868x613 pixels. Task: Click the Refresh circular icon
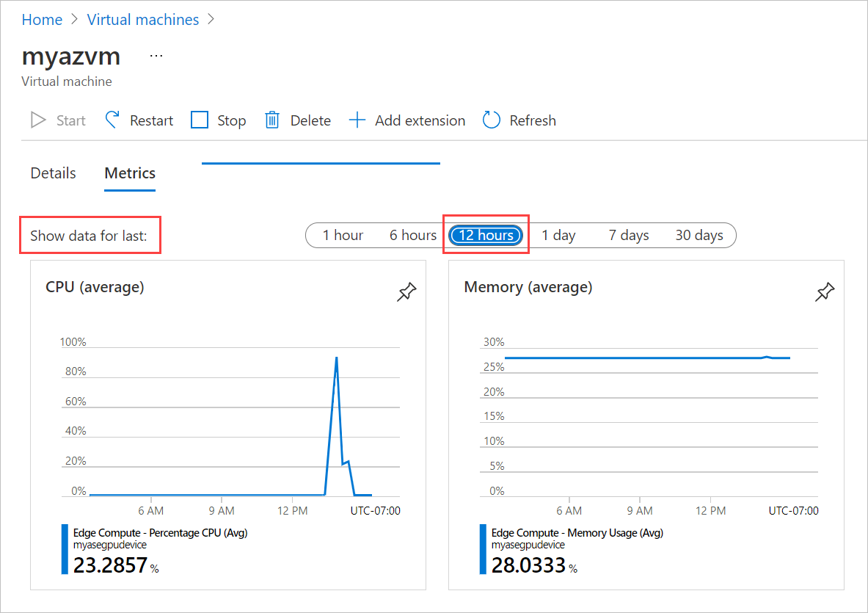click(x=491, y=120)
